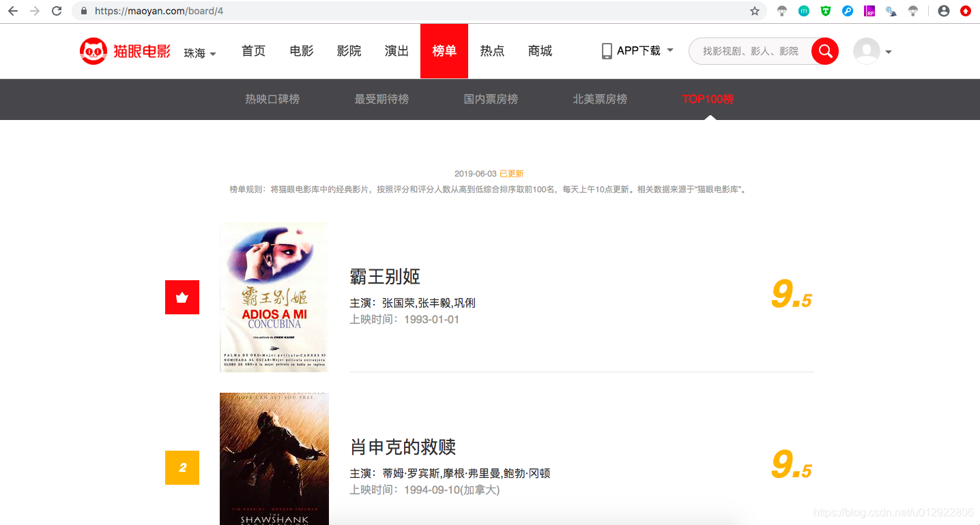The image size is (980, 525).
Task: Click the Maoyan cat logo
Action: click(125, 51)
